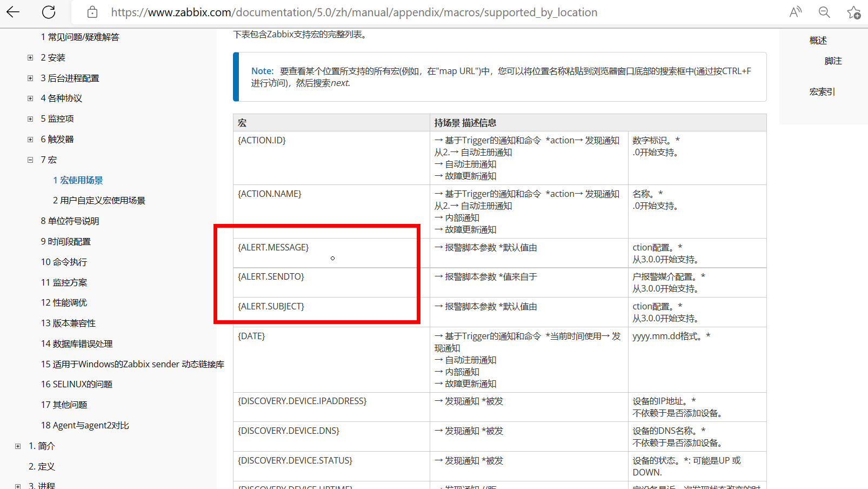Expand the '3. 进程' section
Viewport: 868px width, 489px height.
pos(18,486)
